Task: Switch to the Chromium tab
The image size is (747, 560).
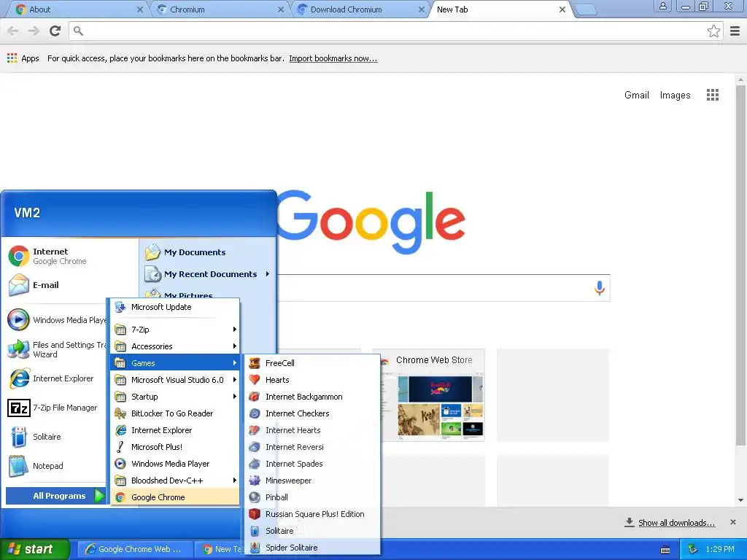Action: click(219, 9)
